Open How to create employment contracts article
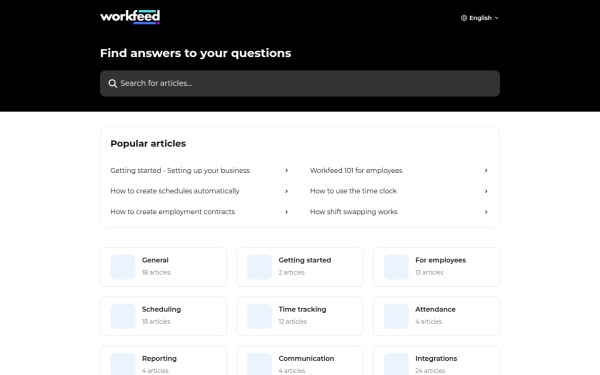 [199, 212]
